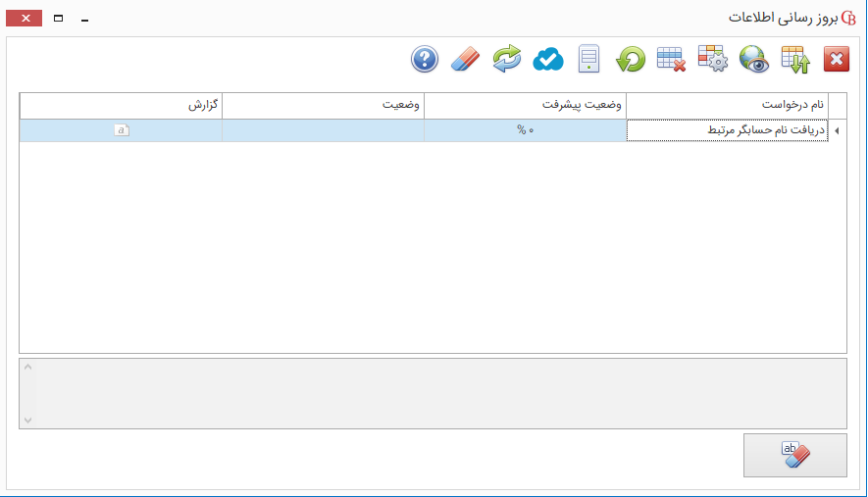Click the green circular reload arrow icon
Viewport: 868px width, 497px height.
click(630, 60)
